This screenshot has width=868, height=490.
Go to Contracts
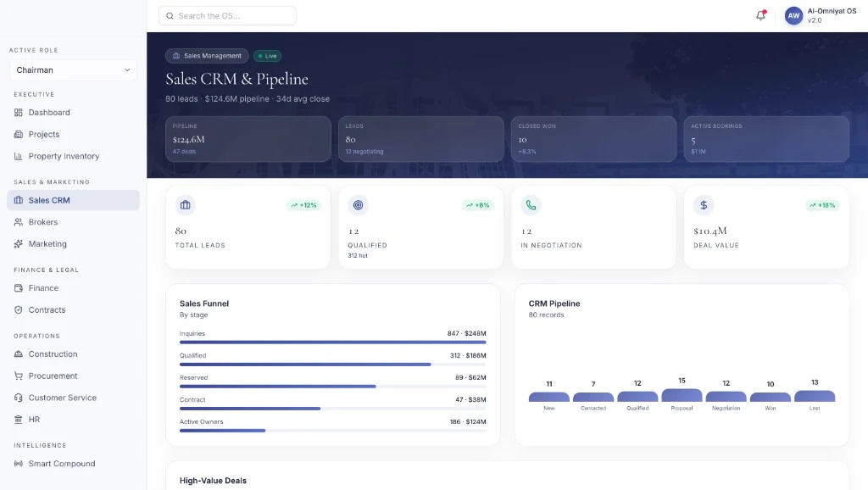pos(73,309)
